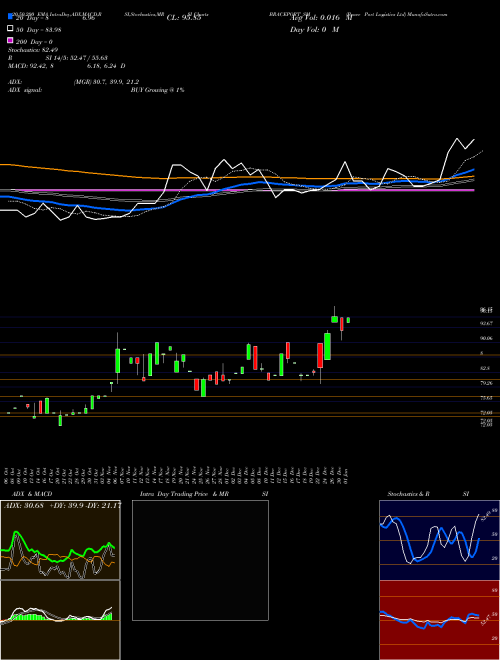Select the '200 Day = 0' legend text
Viewport: 500px width, 660px height.
pos(34,42)
